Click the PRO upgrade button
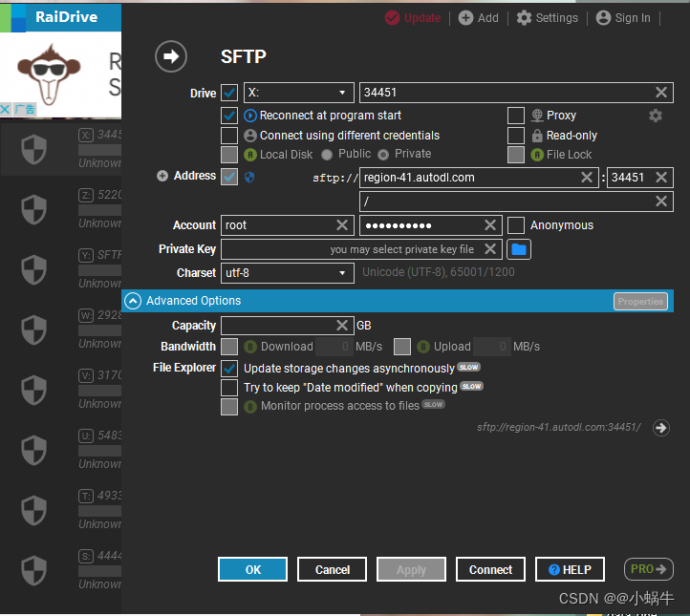 coord(648,569)
